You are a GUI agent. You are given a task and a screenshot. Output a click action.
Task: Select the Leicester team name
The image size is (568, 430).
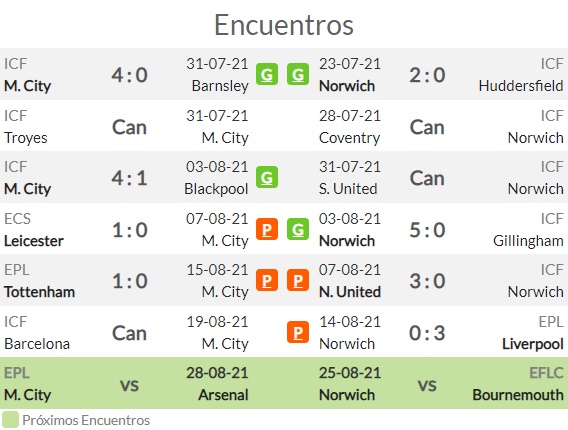34,241
